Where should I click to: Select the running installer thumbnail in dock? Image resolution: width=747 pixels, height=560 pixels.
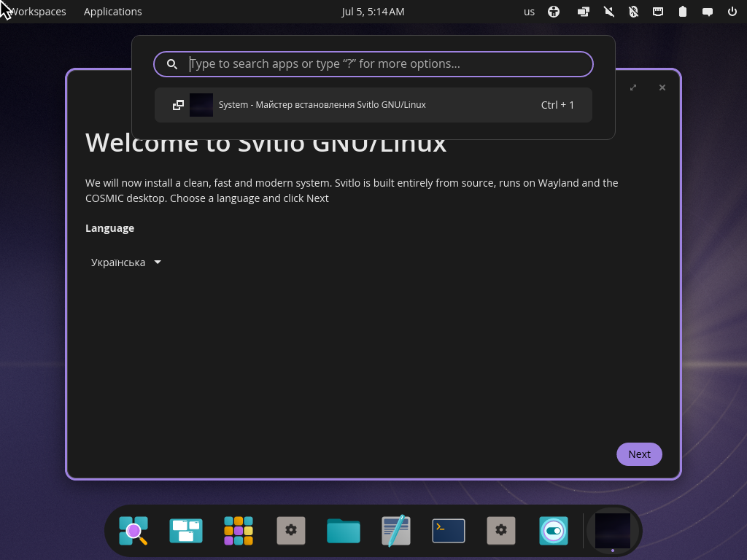pyautogui.click(x=613, y=531)
